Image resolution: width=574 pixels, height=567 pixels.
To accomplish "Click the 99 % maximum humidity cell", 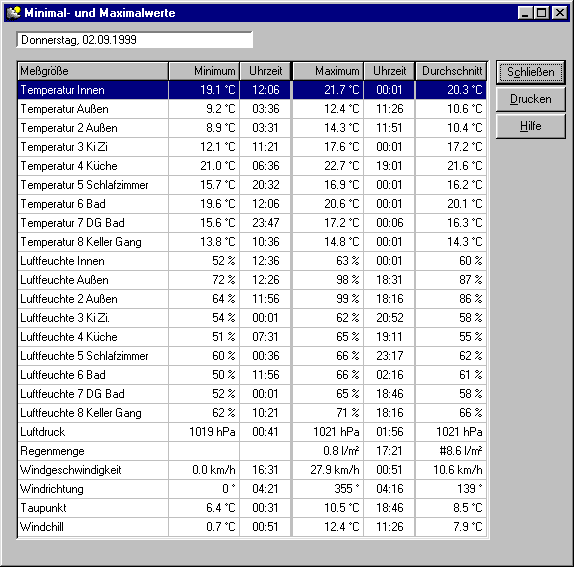I will tap(328, 299).
